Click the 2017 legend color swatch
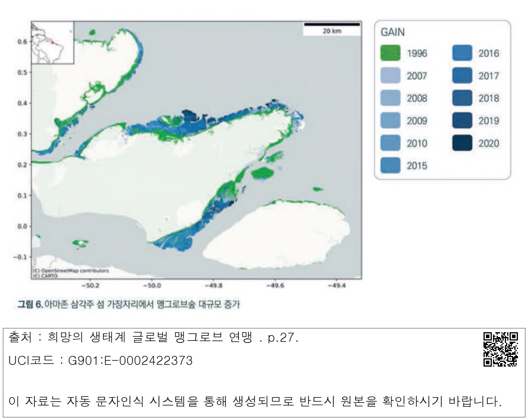 pos(462,76)
